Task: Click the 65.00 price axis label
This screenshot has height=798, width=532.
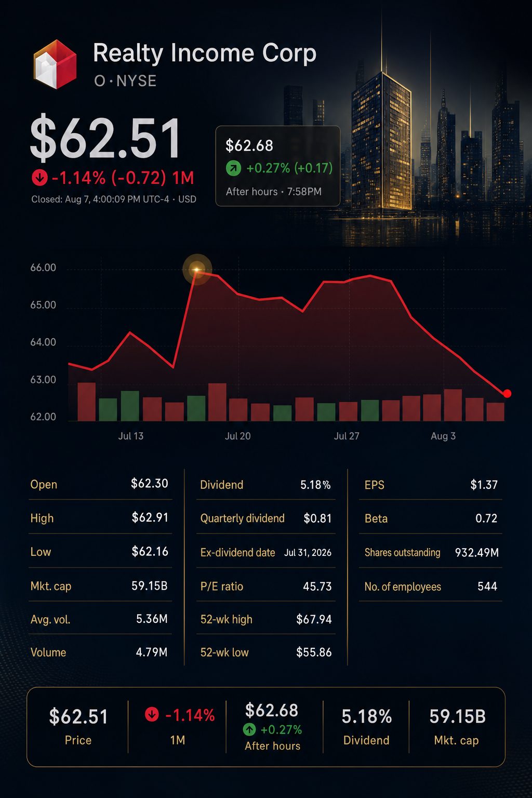Action: (43, 305)
